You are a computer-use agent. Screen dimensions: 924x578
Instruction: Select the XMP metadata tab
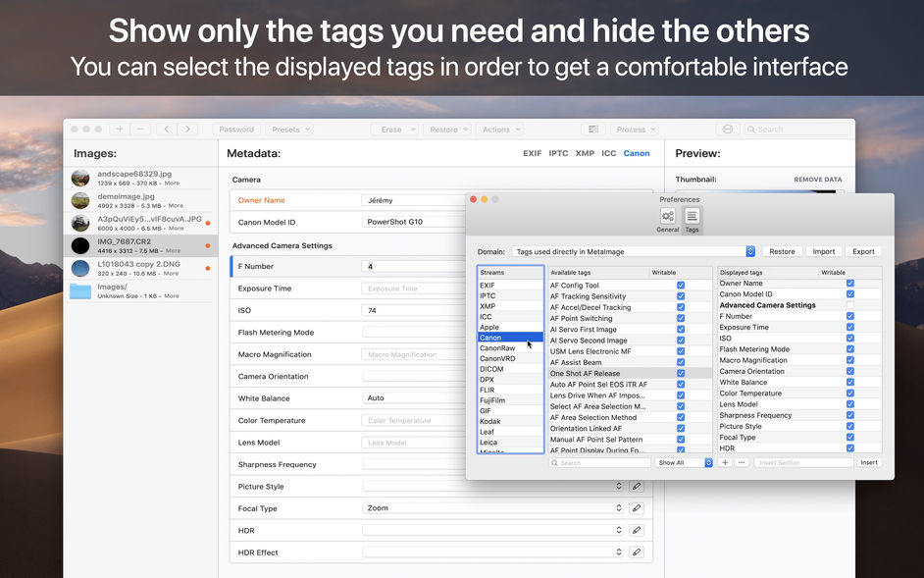tap(585, 153)
